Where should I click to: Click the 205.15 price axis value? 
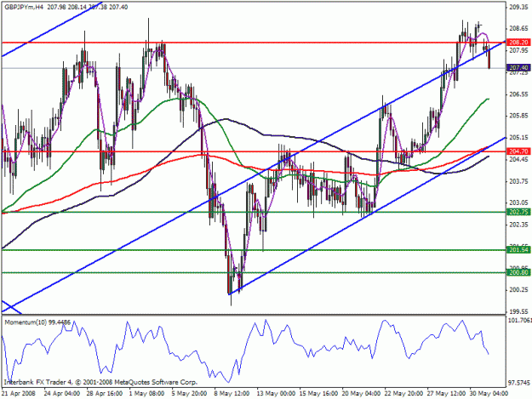pyautogui.click(x=518, y=138)
